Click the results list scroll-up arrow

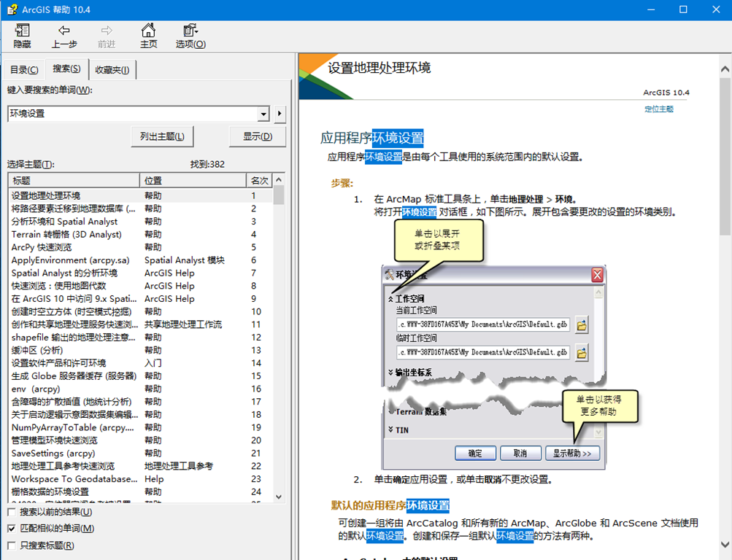click(279, 179)
